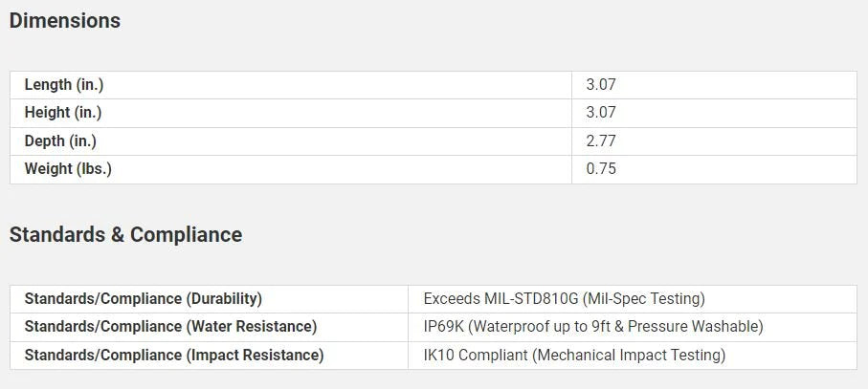Image resolution: width=868 pixels, height=389 pixels.
Task: Click the Standards/Compliance (Impact Resistance) label
Action: (173, 356)
